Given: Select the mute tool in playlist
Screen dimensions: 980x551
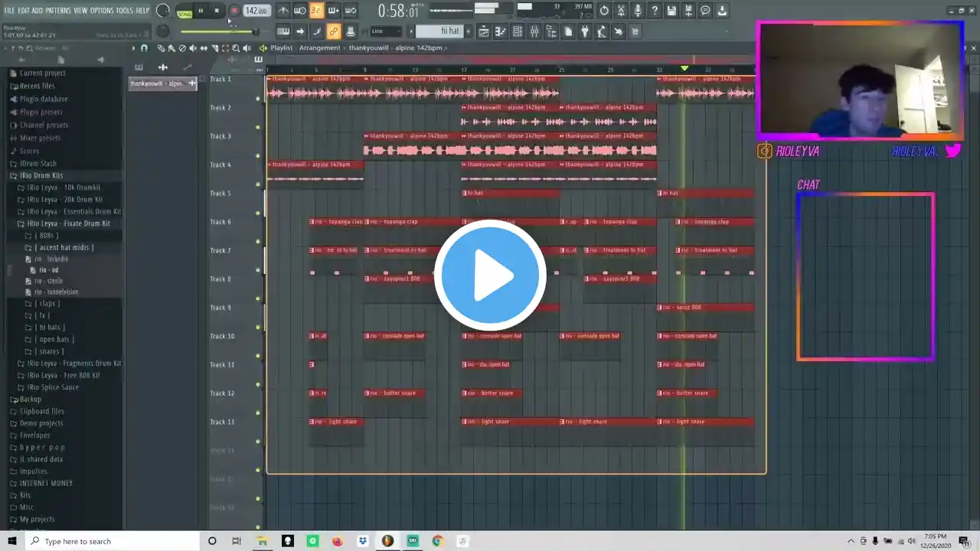Looking at the screenshot, I should 193,48.
